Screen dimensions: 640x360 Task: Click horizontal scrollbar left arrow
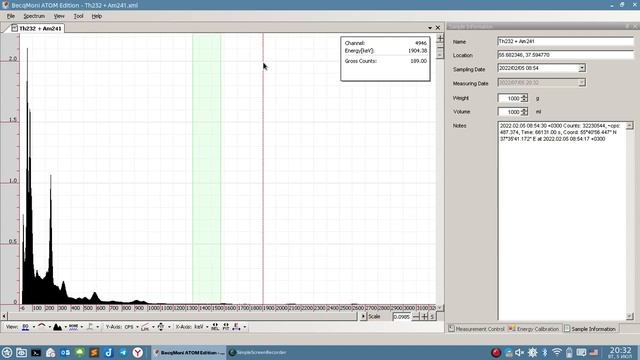pyautogui.click(x=4, y=316)
